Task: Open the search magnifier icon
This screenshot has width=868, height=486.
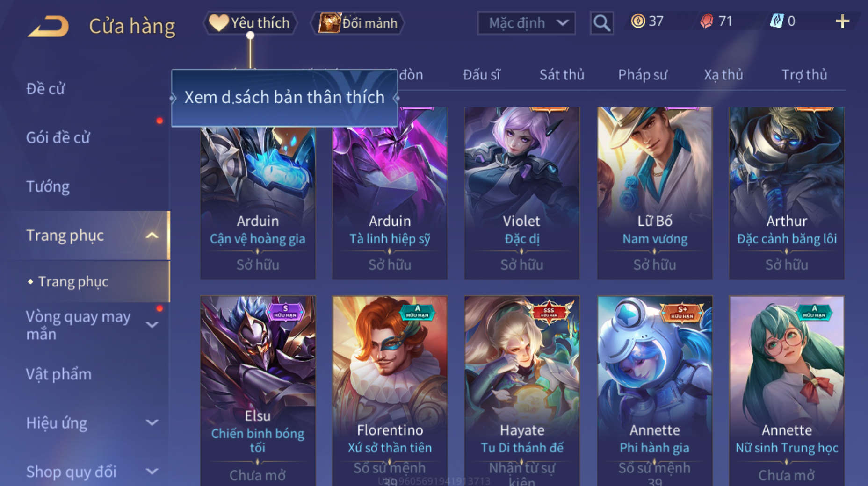Action: [x=601, y=23]
